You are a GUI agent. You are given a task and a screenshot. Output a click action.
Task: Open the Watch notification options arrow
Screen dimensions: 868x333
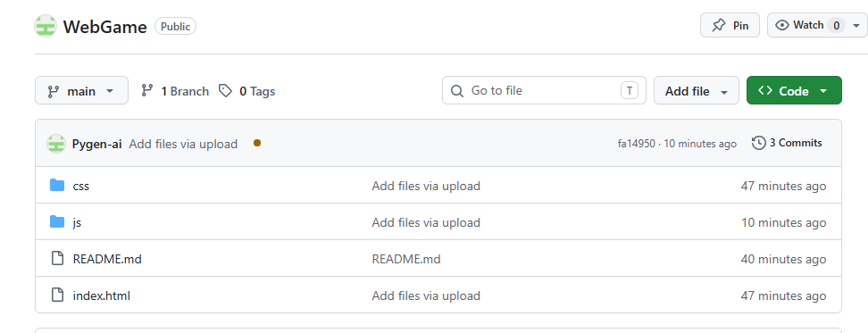[x=857, y=26]
